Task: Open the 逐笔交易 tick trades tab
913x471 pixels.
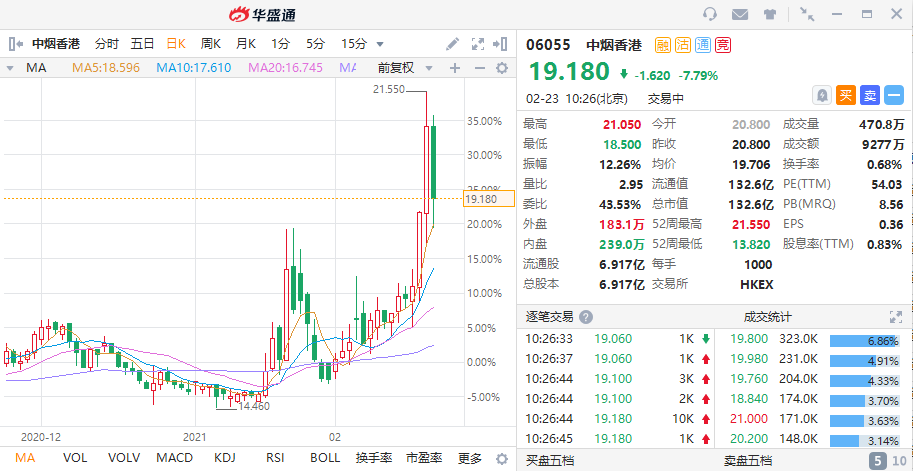Action: 550,317
